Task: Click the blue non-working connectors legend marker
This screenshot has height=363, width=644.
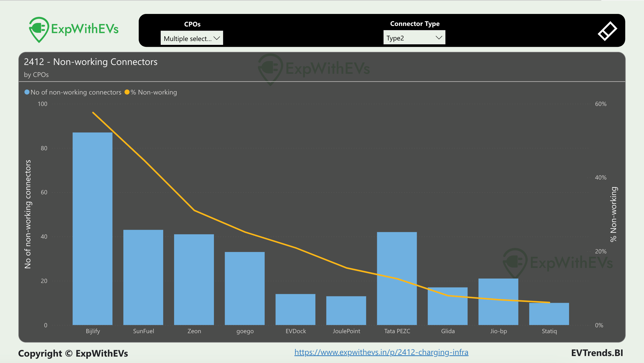Action: (27, 92)
